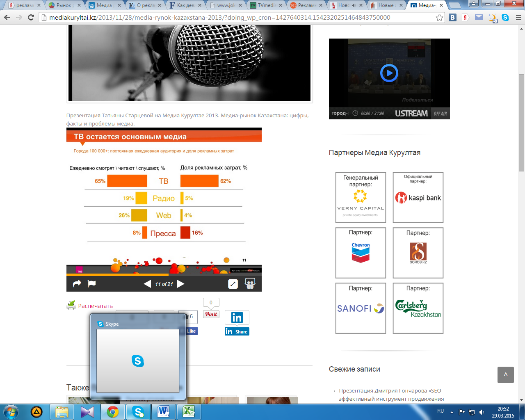Open the Yandex extension icon in toolbar
The width and height of the screenshot is (525, 420).
click(466, 18)
